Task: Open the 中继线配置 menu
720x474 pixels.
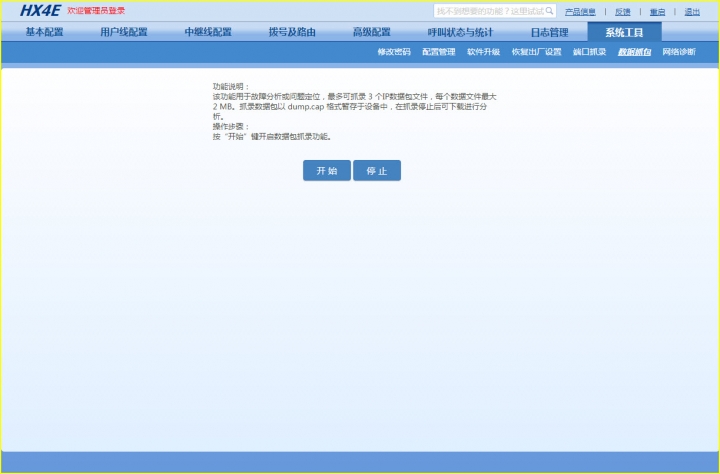Action: pyautogui.click(x=208, y=32)
